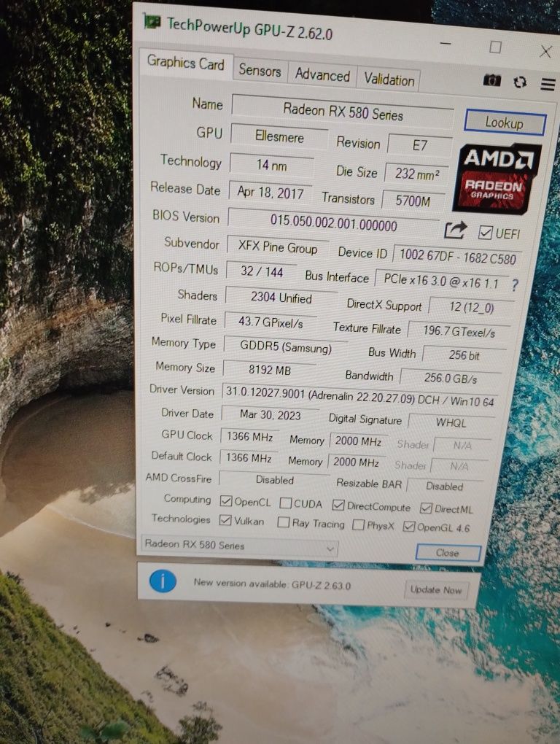Click the Default Clock value 1366 MHz
Viewport: 560px width, 744px height.
pyautogui.click(x=249, y=458)
